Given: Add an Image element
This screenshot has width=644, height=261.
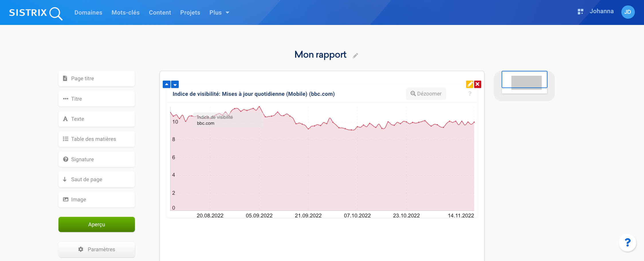Looking at the screenshot, I should pyautogui.click(x=97, y=200).
